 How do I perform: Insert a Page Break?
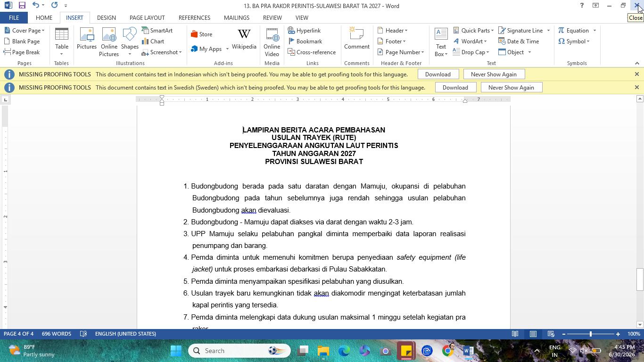(x=22, y=52)
